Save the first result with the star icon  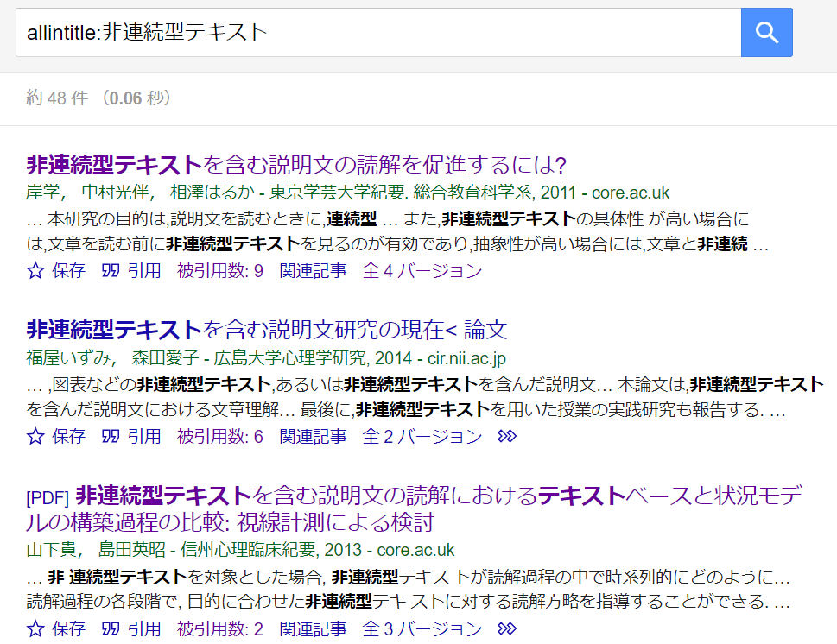click(x=34, y=270)
